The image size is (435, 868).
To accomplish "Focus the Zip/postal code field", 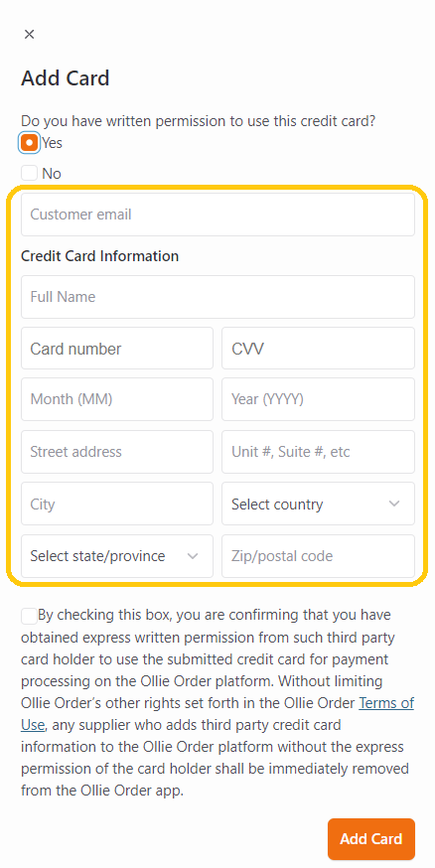I will click(318, 556).
